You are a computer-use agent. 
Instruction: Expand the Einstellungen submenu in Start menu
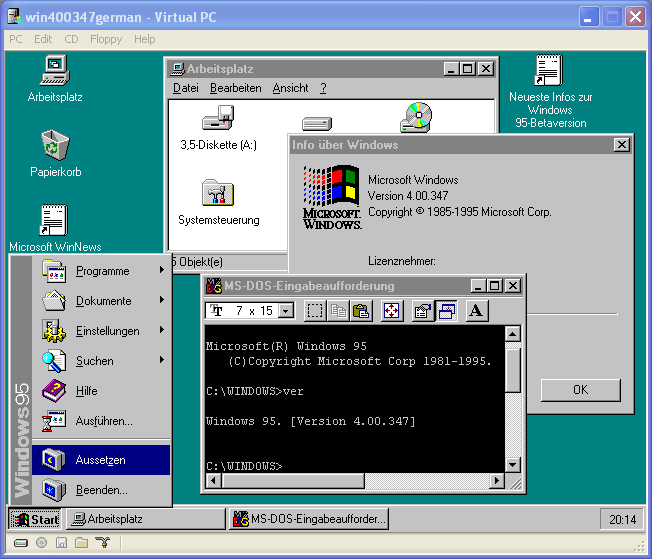pyautogui.click(x=101, y=331)
